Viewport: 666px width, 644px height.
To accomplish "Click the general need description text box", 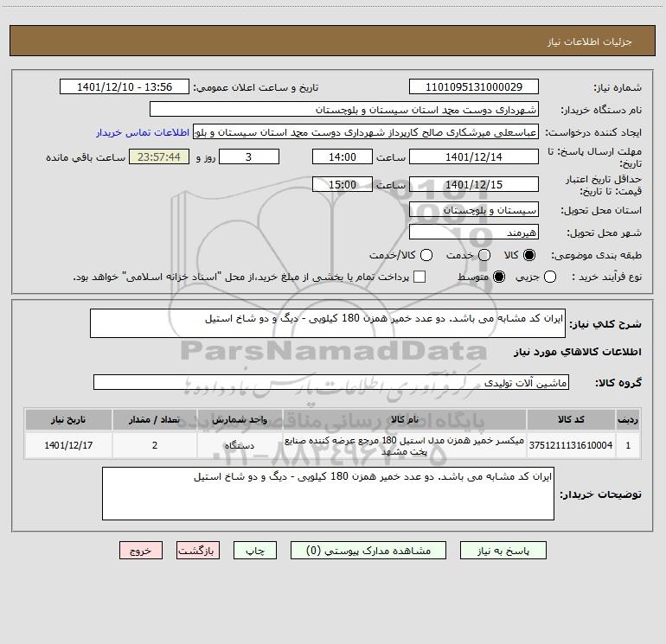I will [x=328, y=323].
